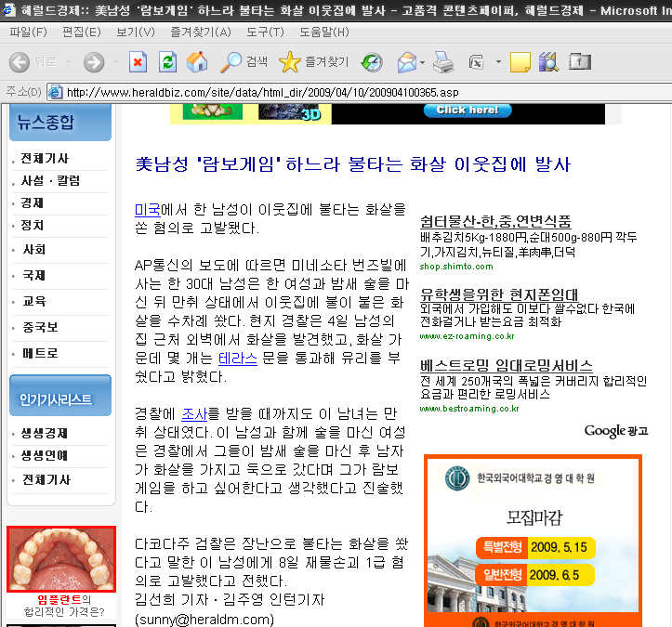Expand the Forward button history dropdown arrow

[x=112, y=63]
